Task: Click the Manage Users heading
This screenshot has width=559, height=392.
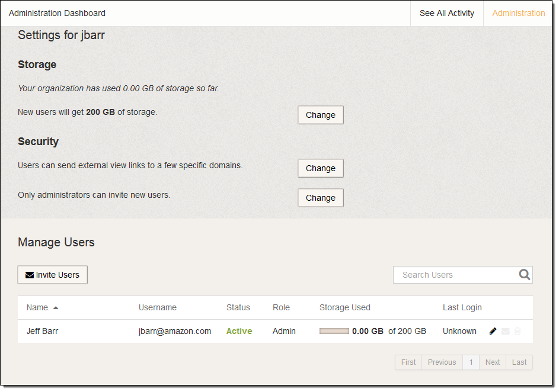Action: point(56,242)
